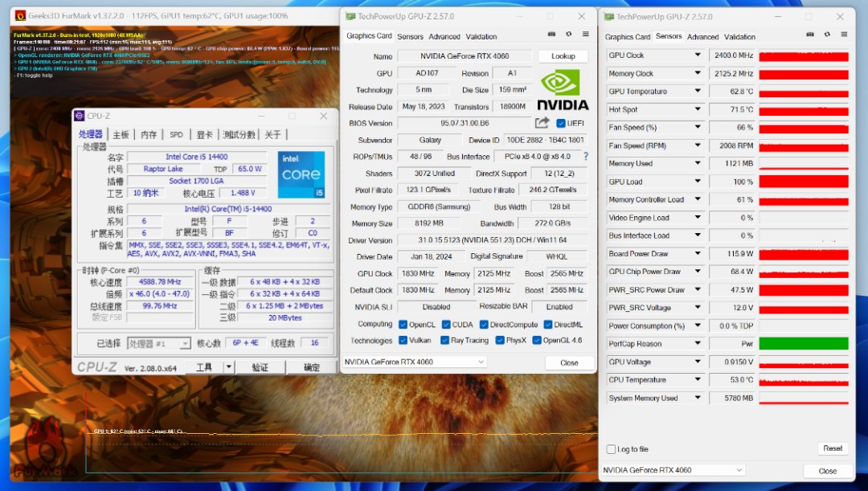868x491 pixels.
Task: Click the GPU Name field in GPU-Z
Action: 465,56
